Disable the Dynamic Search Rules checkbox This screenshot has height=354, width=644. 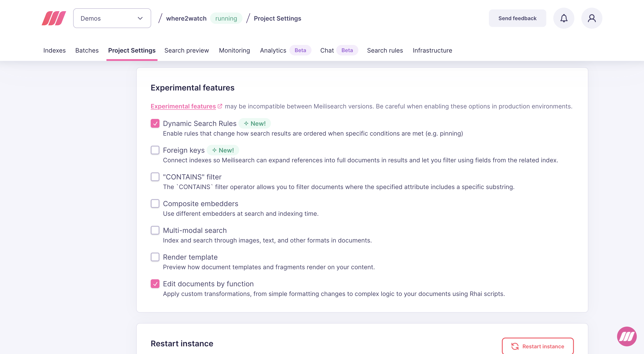click(x=155, y=124)
